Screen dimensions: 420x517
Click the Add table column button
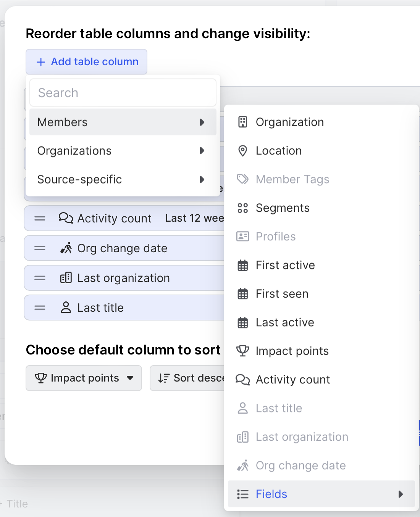click(87, 62)
